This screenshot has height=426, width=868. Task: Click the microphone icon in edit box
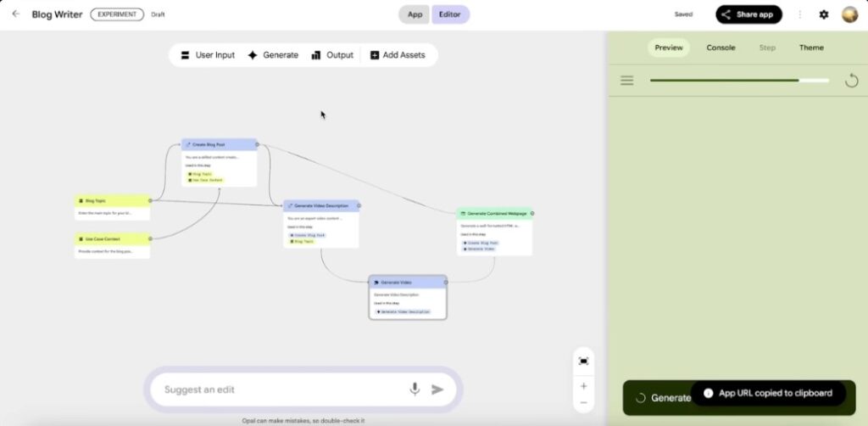point(415,390)
